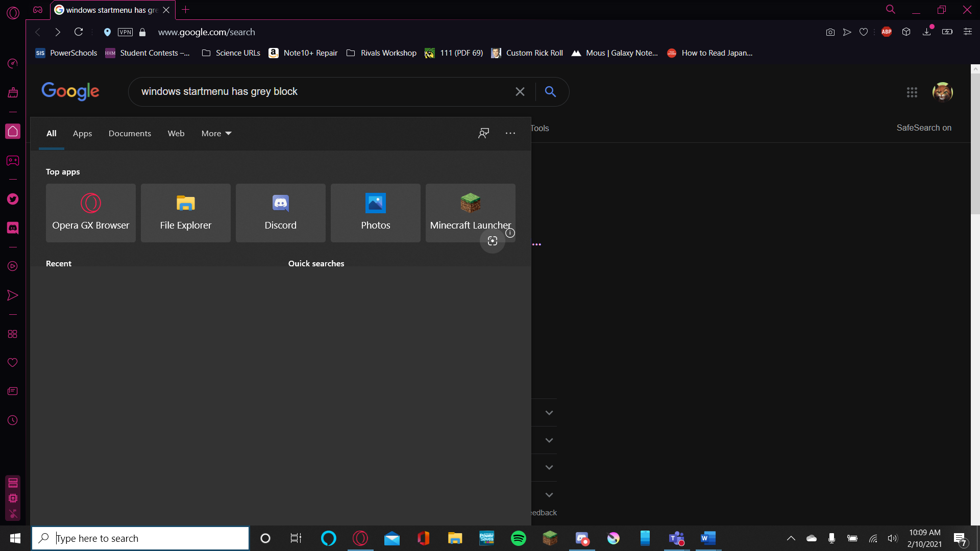
Task: Open the Science URLs bookmark folder
Action: tap(231, 53)
